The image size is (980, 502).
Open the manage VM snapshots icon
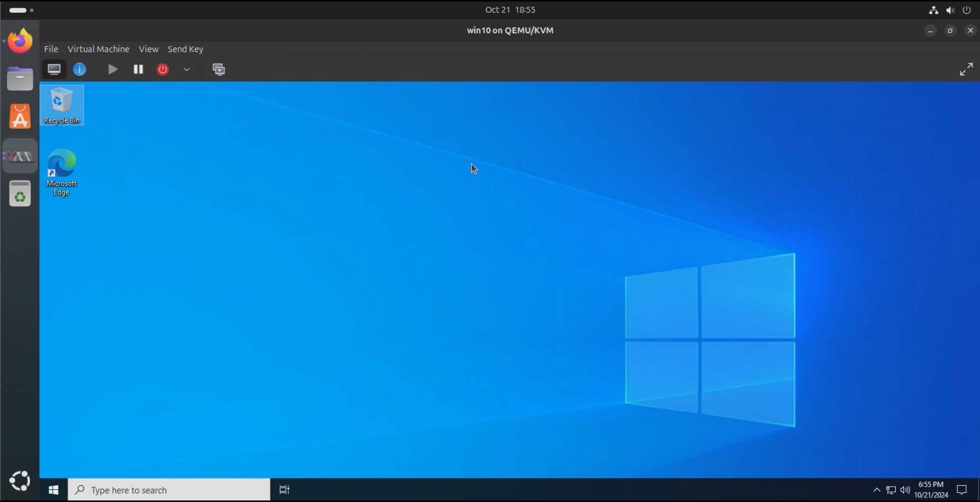pos(218,69)
